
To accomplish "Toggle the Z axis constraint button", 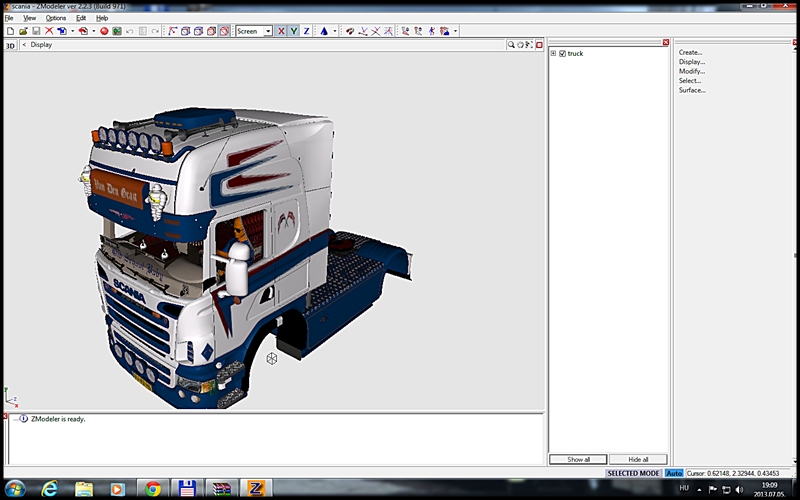I will coord(305,31).
